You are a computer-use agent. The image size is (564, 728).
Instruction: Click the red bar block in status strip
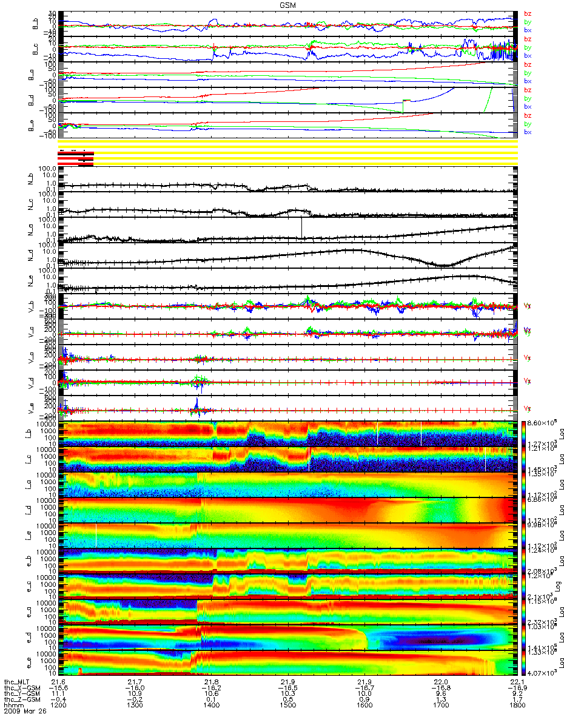click(76, 157)
